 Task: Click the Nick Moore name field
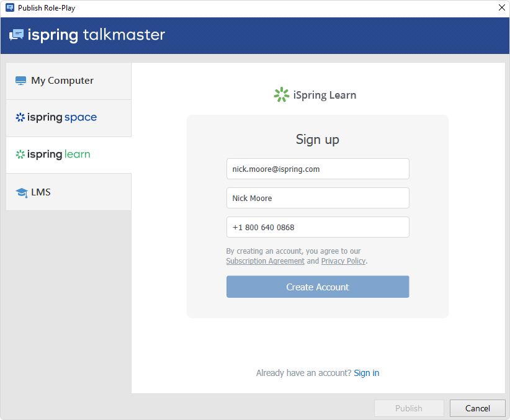pyautogui.click(x=317, y=198)
